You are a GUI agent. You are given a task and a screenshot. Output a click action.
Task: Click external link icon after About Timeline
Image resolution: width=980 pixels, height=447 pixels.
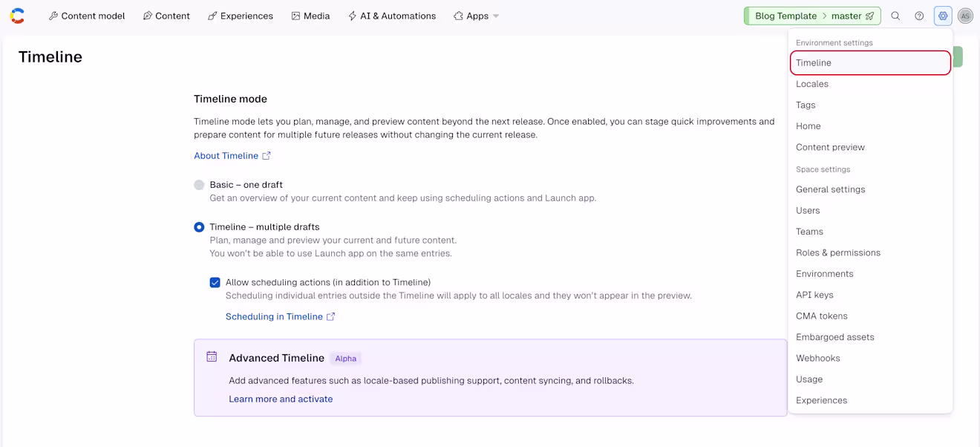(x=267, y=156)
